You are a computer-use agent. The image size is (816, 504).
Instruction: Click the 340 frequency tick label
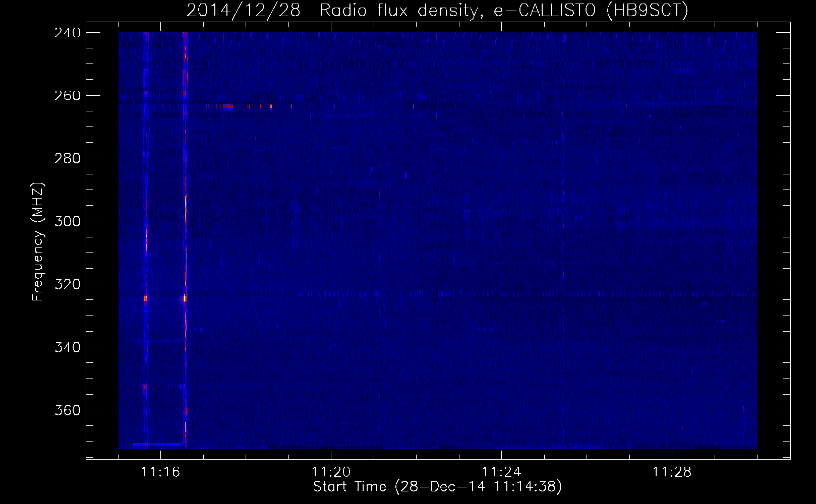coord(68,347)
